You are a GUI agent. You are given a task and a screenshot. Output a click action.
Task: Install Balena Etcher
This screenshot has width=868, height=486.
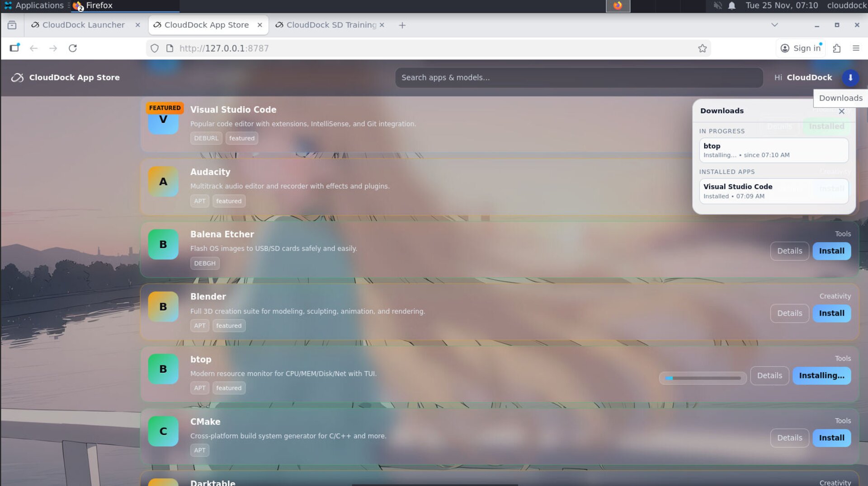[x=831, y=251]
